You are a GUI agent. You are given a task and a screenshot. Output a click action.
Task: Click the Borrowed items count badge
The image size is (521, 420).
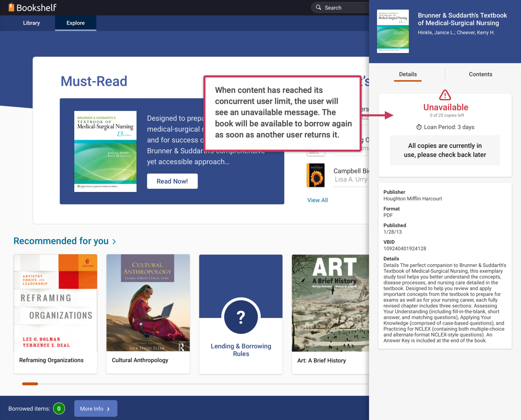pos(59,408)
